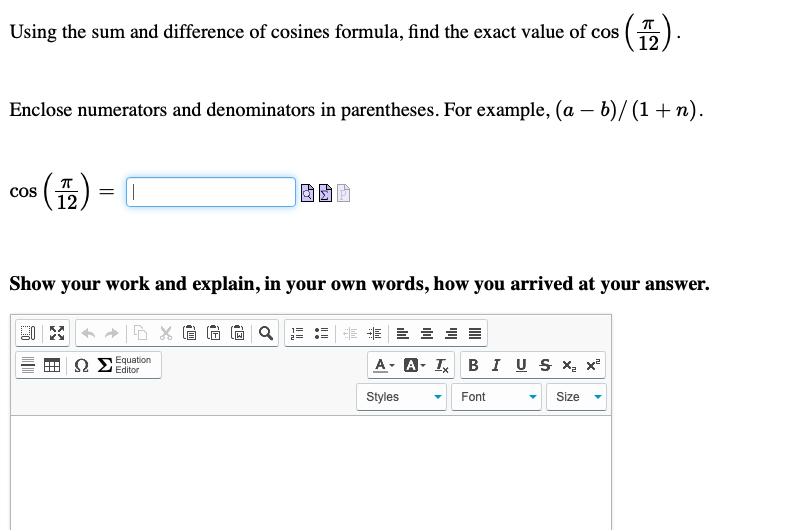Insert a table
The width and height of the screenshot is (807, 530).
[x=52, y=365]
